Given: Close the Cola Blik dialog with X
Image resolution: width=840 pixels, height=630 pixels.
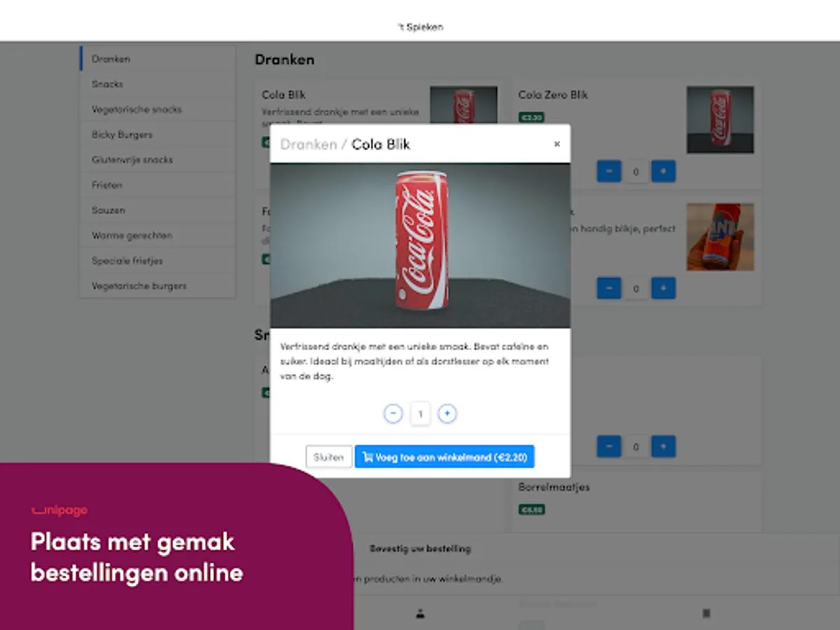Looking at the screenshot, I should coord(557,144).
